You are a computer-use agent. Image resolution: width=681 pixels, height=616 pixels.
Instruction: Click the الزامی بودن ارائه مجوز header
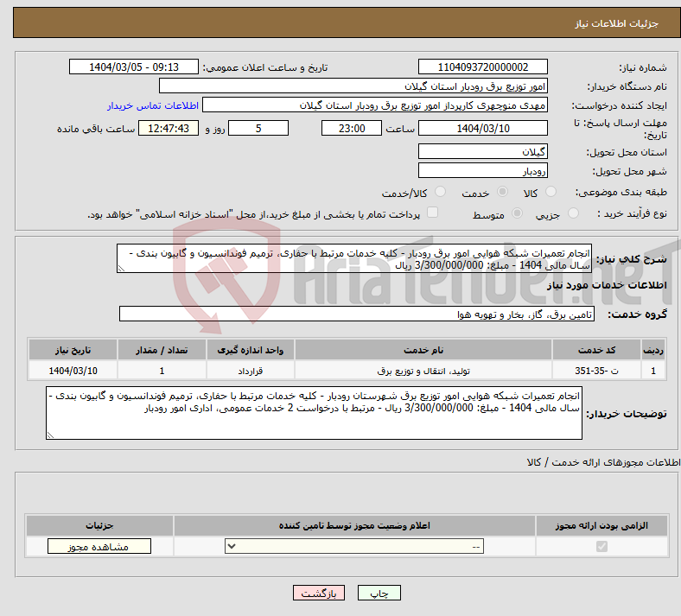(601, 525)
